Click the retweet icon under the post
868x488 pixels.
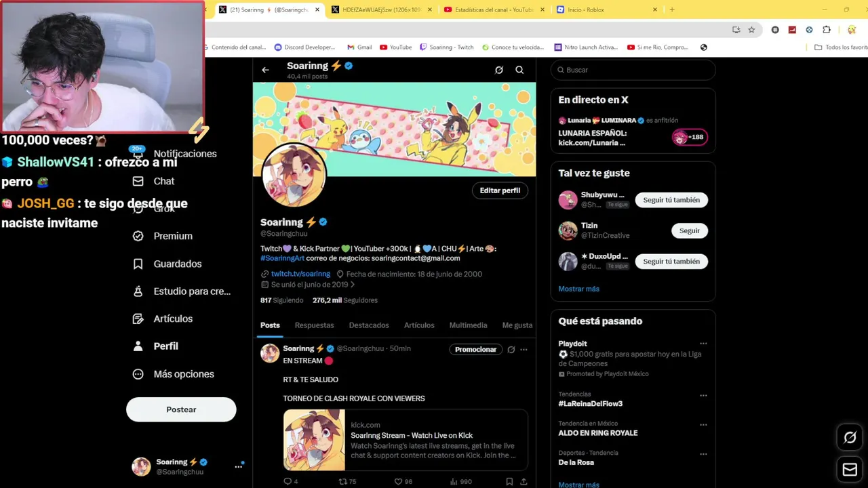pos(343,481)
